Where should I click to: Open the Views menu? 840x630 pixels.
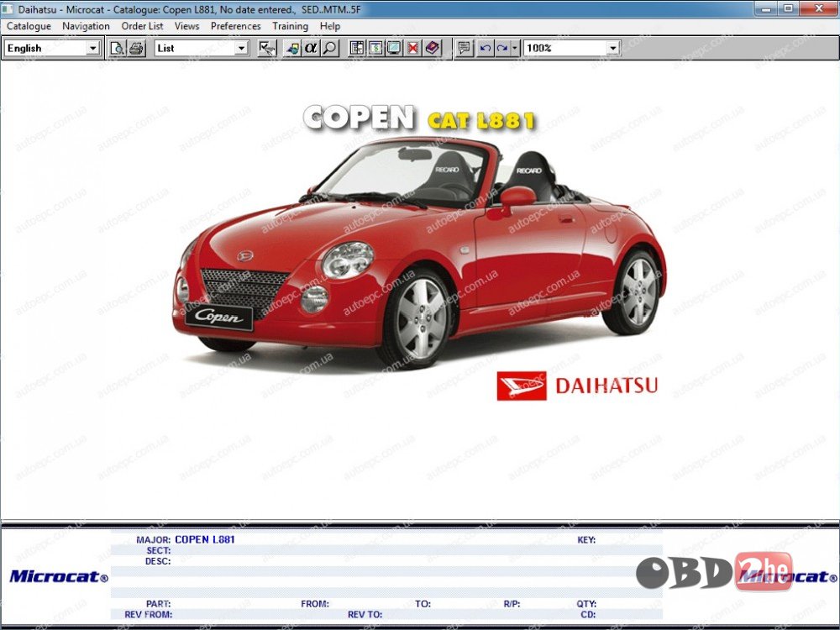(186, 26)
